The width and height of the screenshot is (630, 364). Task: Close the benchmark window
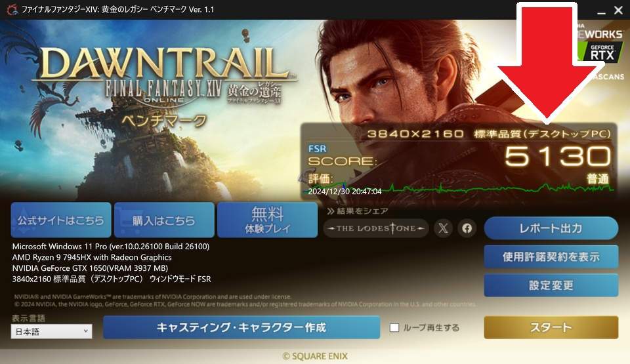(x=619, y=10)
